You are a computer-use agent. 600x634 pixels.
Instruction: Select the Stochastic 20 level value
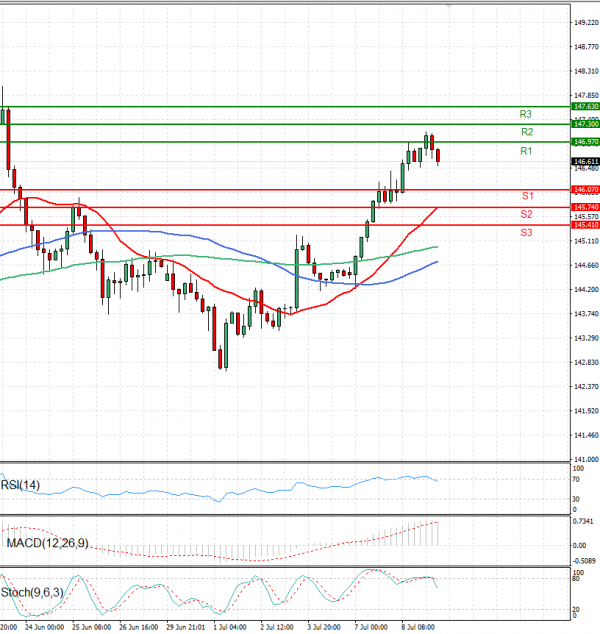pos(576,609)
